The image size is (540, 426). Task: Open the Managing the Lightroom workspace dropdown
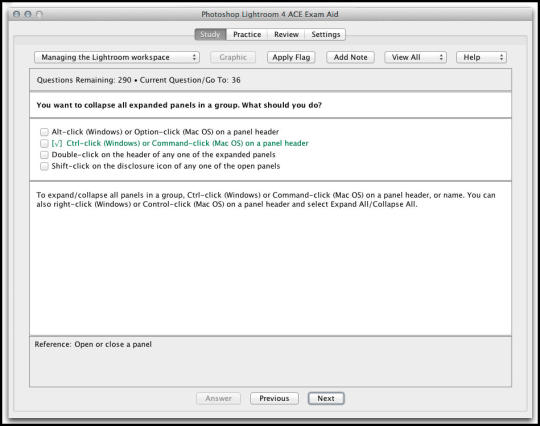point(117,57)
